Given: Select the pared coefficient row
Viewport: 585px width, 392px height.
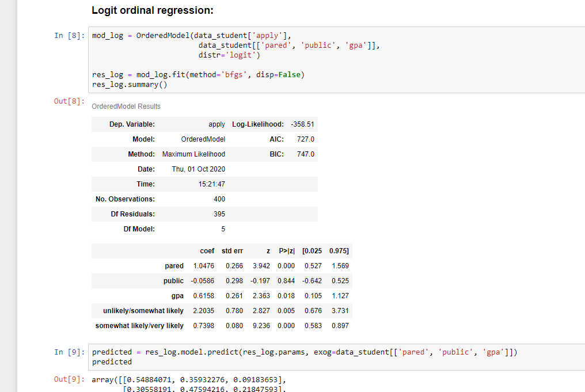Looking at the screenshot, I should pos(219,265).
